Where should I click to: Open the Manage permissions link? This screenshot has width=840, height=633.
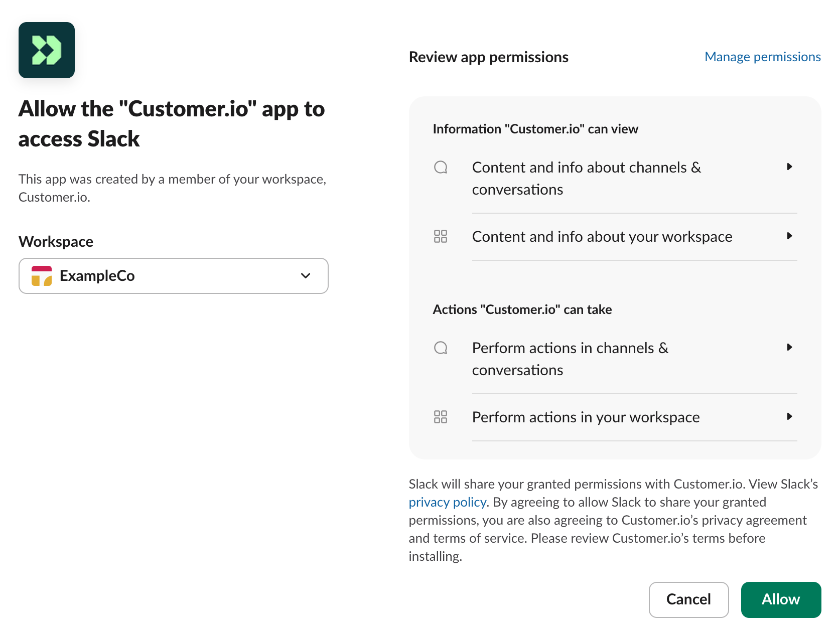click(763, 57)
